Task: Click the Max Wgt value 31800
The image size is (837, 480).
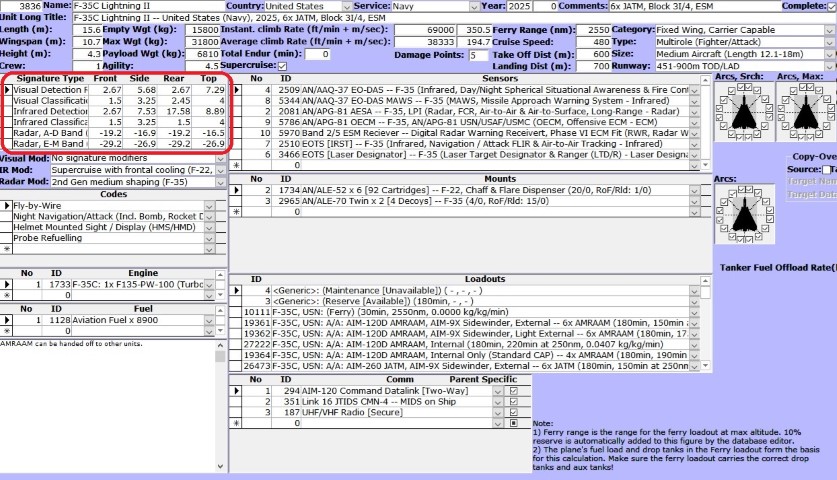Action: 202,42
